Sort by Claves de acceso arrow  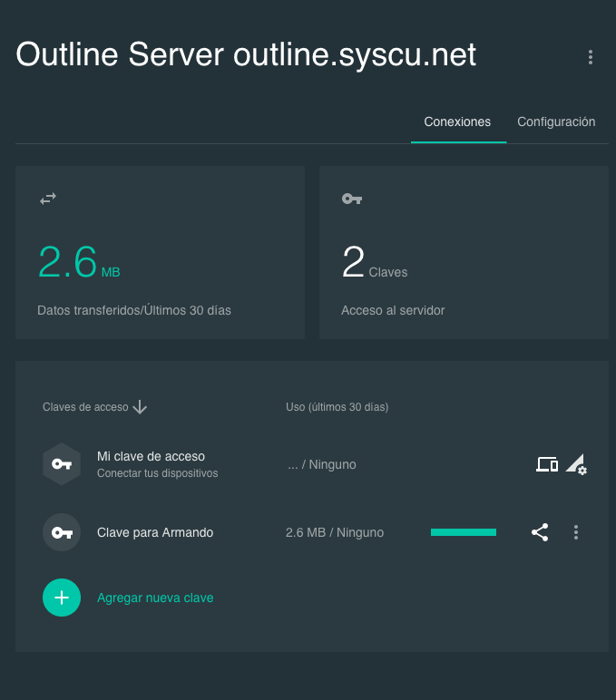pyautogui.click(x=140, y=407)
